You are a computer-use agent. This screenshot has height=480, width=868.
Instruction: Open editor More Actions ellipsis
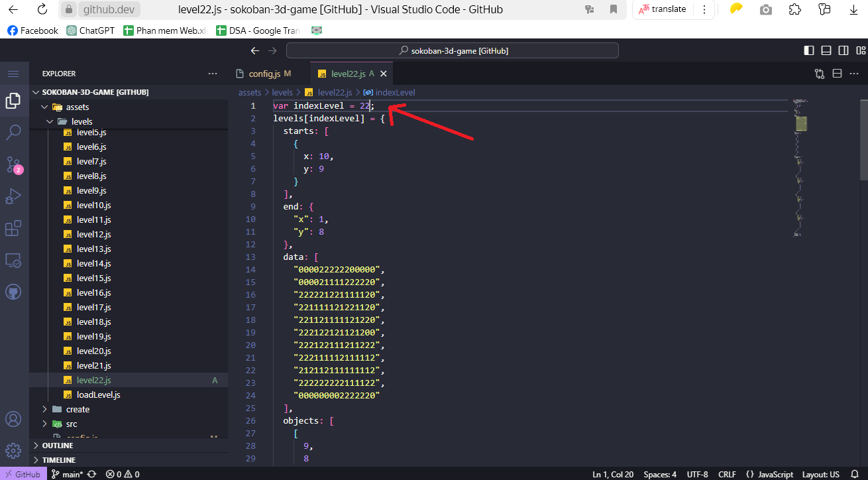tap(854, 74)
